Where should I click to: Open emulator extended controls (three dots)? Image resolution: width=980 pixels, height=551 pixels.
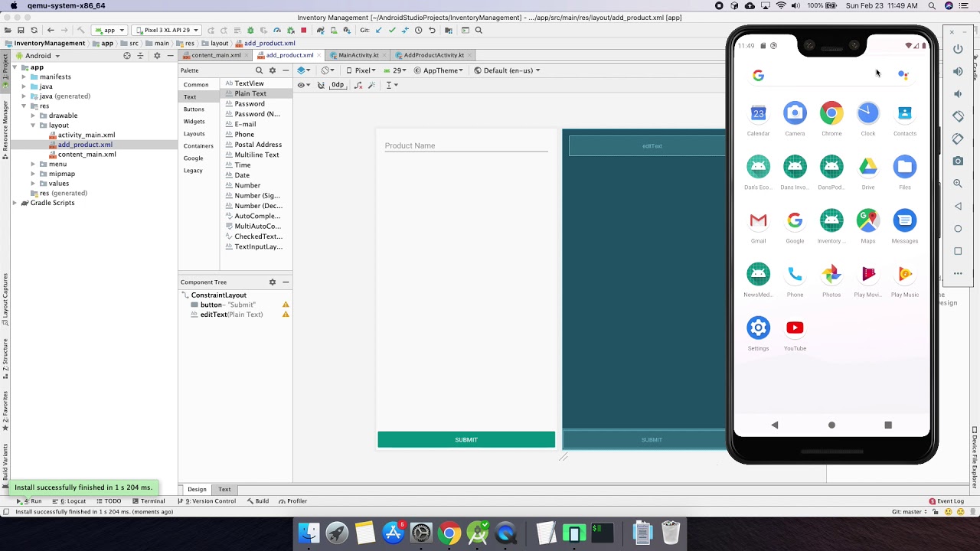click(x=958, y=273)
